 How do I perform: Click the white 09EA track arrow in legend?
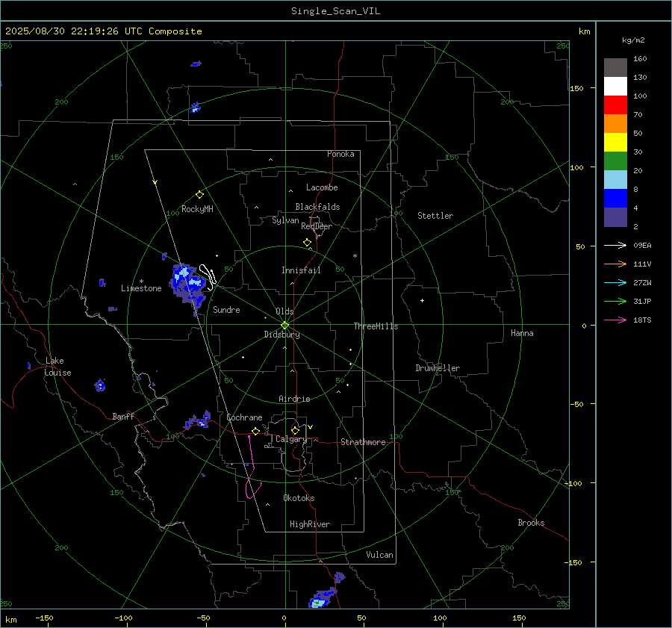tap(615, 246)
